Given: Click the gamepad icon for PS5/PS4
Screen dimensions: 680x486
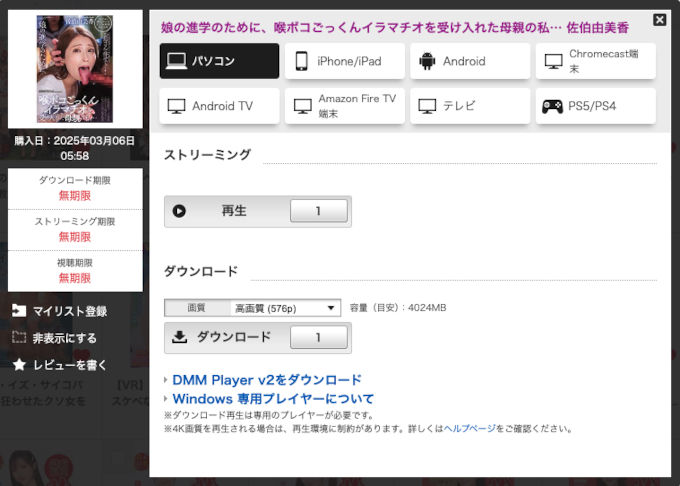Looking at the screenshot, I should coord(552,106).
